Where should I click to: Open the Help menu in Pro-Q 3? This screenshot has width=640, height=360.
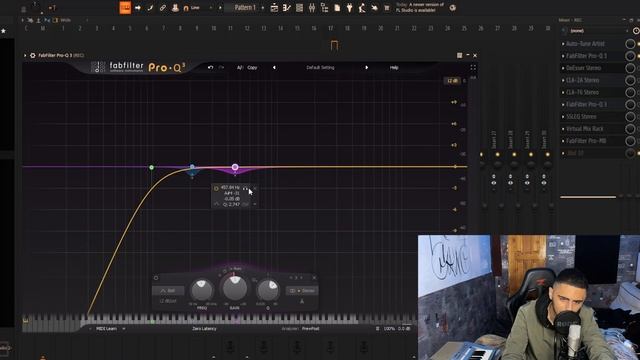tap(394, 67)
